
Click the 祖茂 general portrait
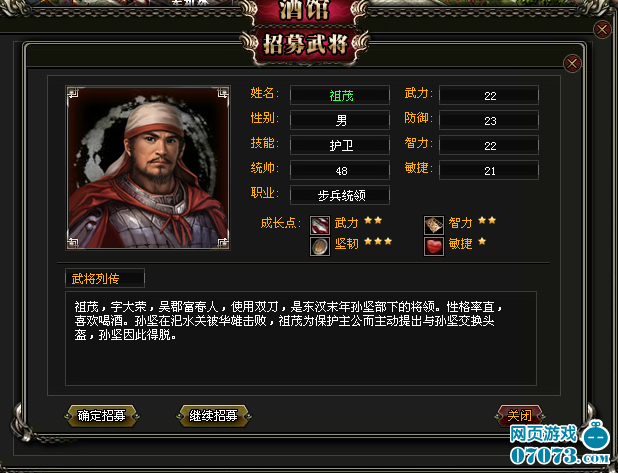click(x=148, y=168)
